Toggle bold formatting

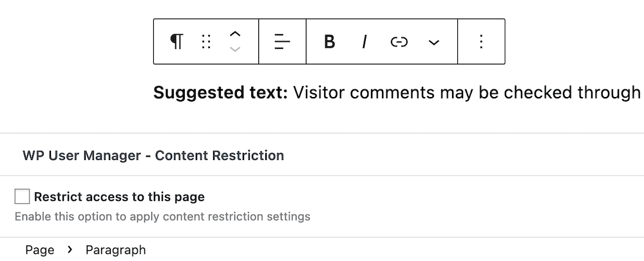click(329, 41)
